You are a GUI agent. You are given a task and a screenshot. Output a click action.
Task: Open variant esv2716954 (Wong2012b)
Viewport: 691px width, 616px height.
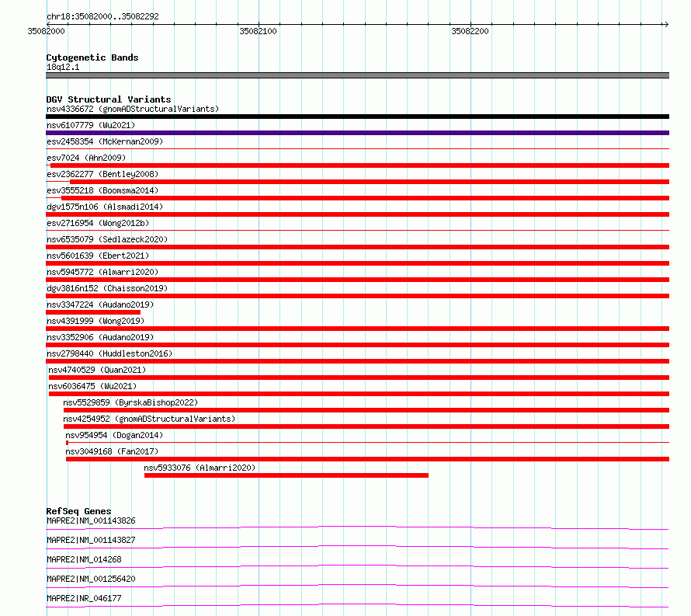tap(98, 223)
